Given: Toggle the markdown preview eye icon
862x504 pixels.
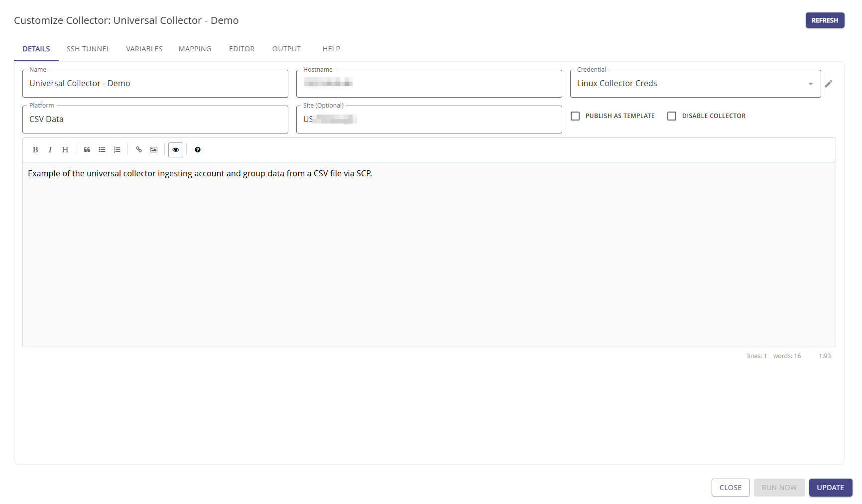Looking at the screenshot, I should click(x=176, y=150).
